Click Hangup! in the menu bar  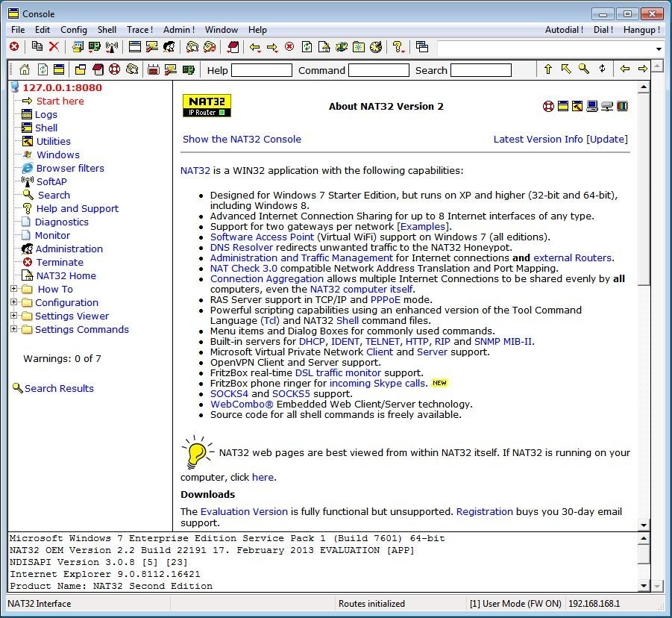click(x=641, y=30)
